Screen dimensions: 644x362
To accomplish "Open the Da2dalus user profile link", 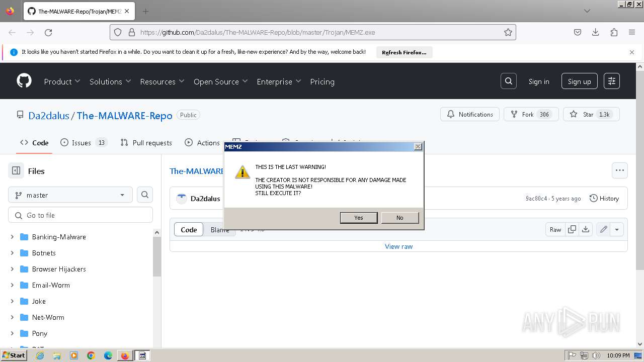I will pyautogui.click(x=49, y=116).
